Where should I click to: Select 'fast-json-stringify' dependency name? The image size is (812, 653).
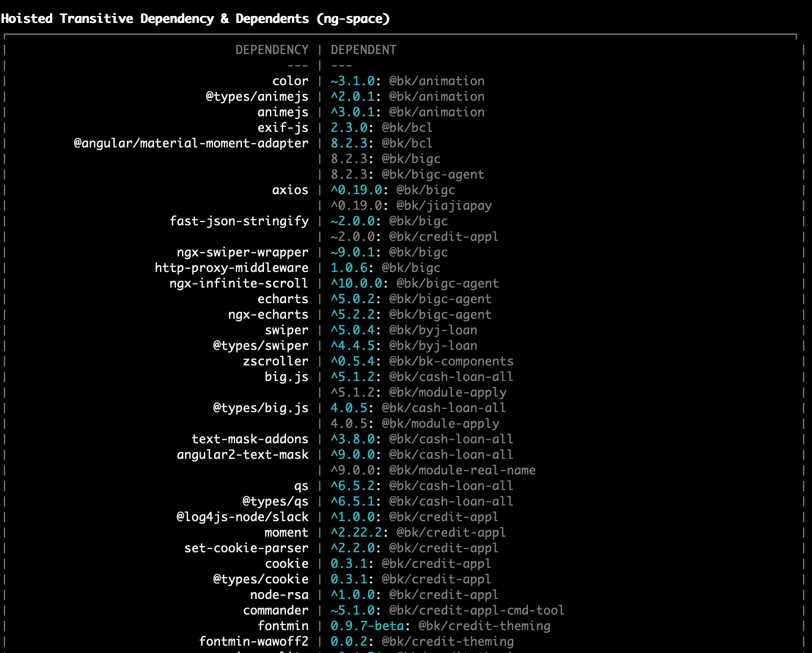tap(239, 221)
